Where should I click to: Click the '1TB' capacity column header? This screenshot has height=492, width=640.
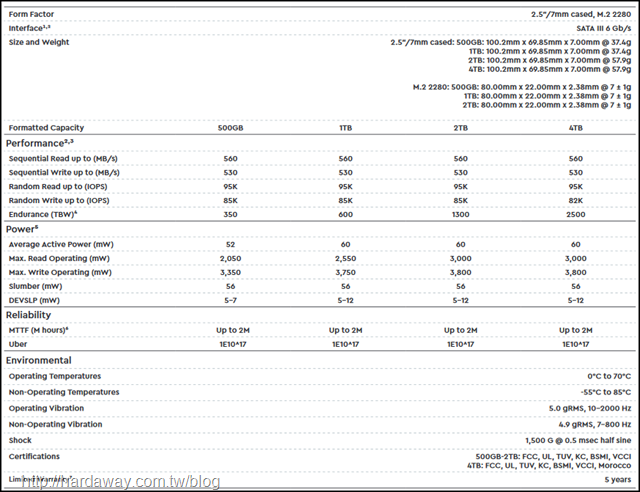click(345, 127)
